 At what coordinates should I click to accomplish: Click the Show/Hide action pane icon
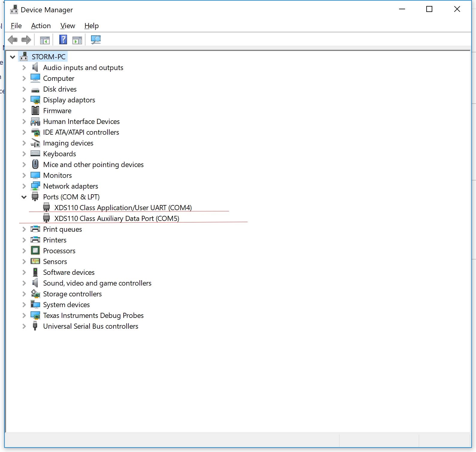[77, 40]
